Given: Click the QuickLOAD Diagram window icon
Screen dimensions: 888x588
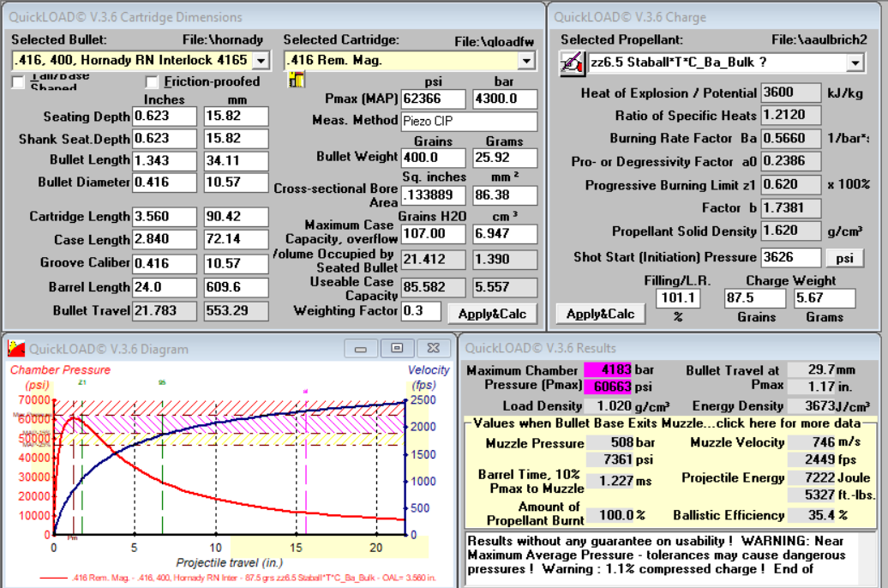Looking at the screenshot, I should pyautogui.click(x=16, y=348).
